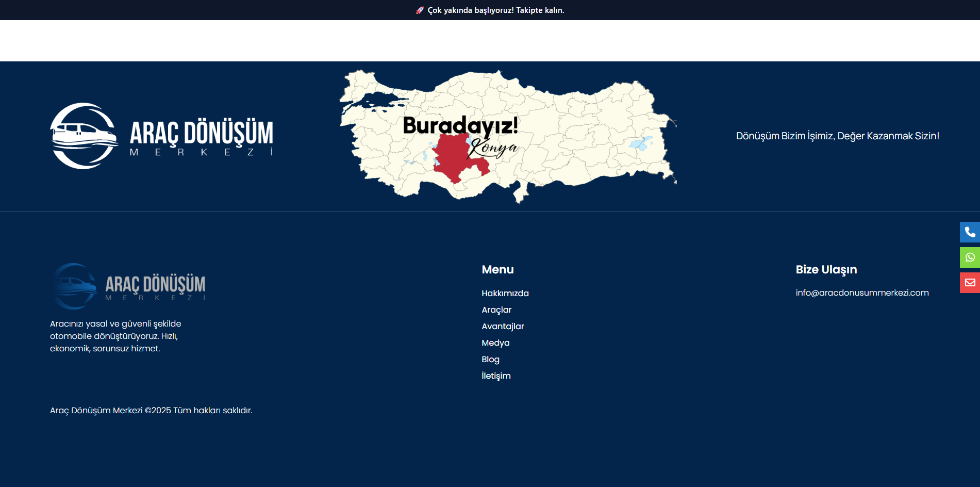Open the Hakkımızda menu link

(505, 293)
